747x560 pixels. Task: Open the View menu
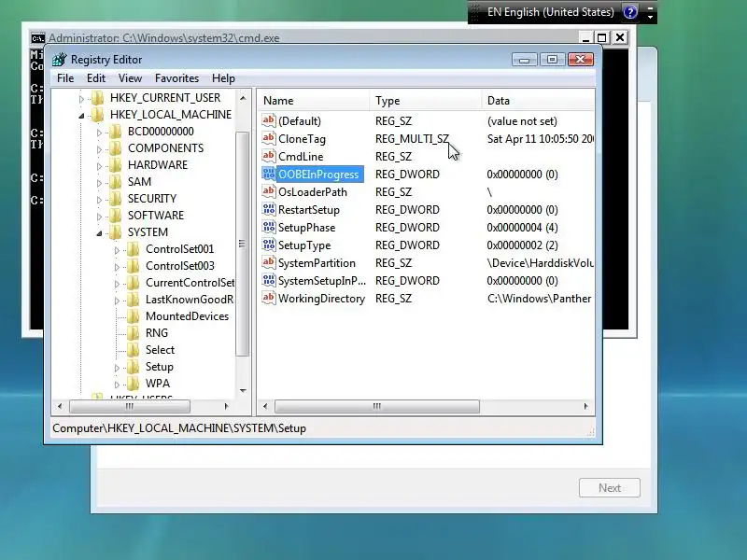tap(130, 78)
